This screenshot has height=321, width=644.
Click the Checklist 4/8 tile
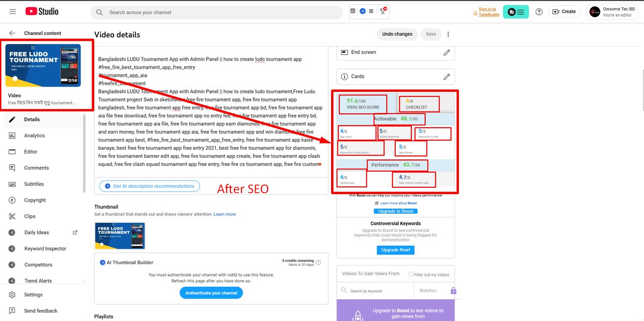(419, 104)
